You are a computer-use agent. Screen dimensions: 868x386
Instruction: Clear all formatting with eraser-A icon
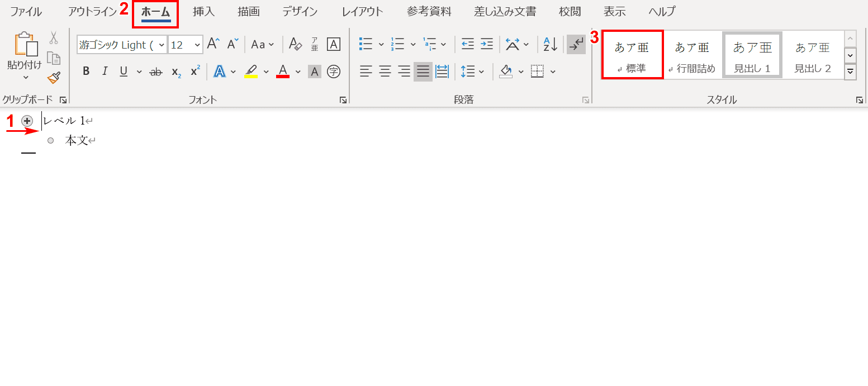tap(295, 44)
